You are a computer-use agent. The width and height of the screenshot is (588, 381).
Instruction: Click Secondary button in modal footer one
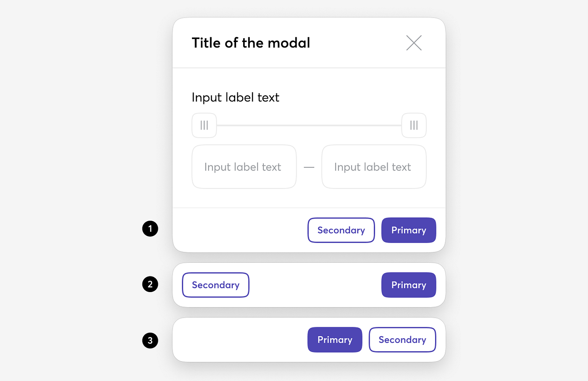point(341,230)
